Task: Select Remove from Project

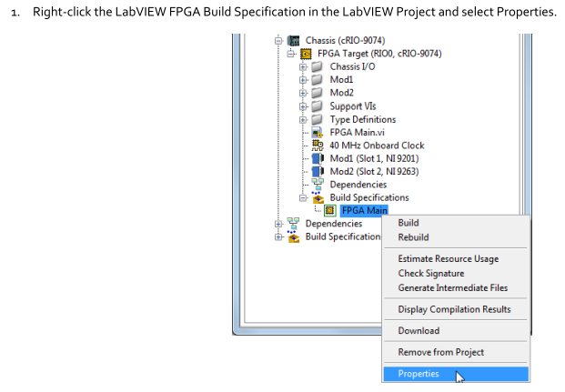Action: pos(456,352)
